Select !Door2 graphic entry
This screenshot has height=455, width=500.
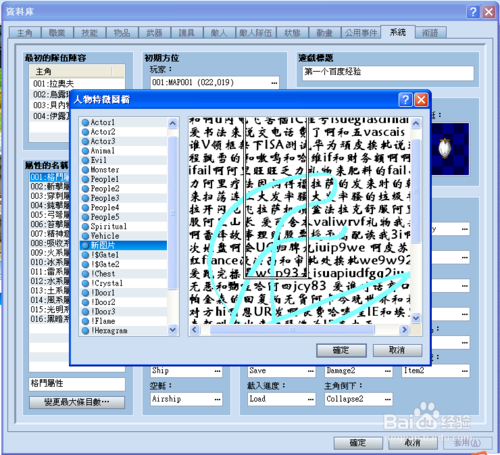pos(123,302)
